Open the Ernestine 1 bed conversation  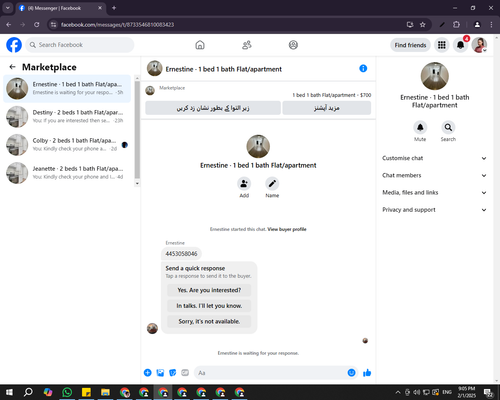tap(67, 89)
